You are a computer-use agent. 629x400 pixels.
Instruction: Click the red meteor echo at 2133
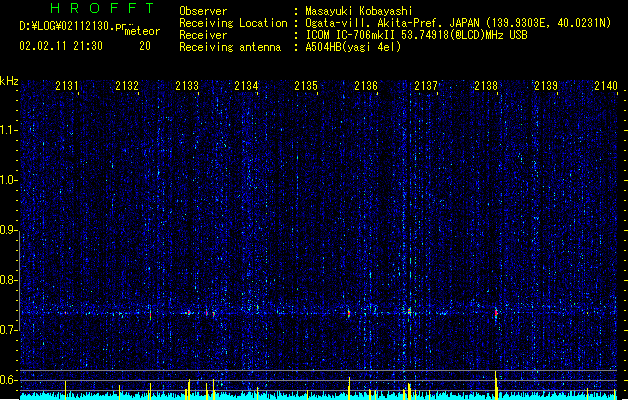pos(189,312)
